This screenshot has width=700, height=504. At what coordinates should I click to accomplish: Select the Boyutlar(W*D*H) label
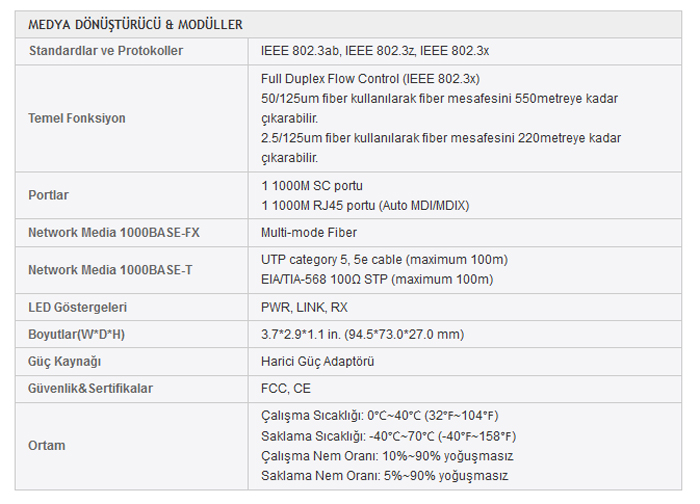(x=76, y=334)
